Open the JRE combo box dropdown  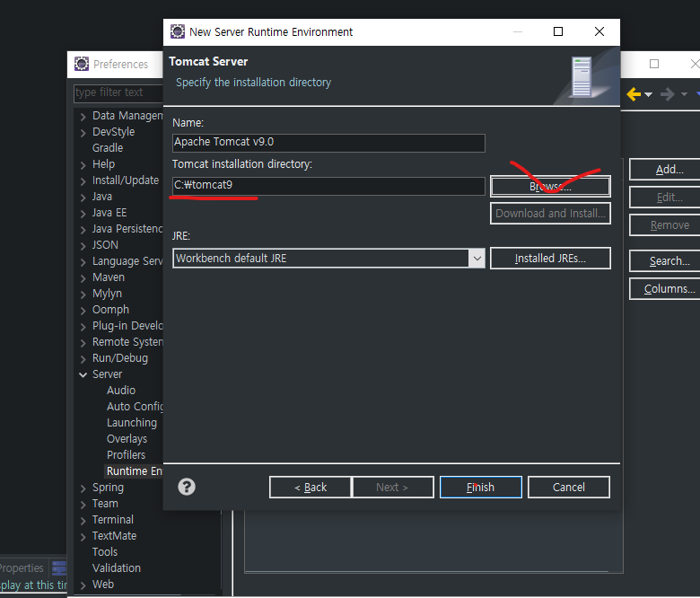click(x=477, y=259)
